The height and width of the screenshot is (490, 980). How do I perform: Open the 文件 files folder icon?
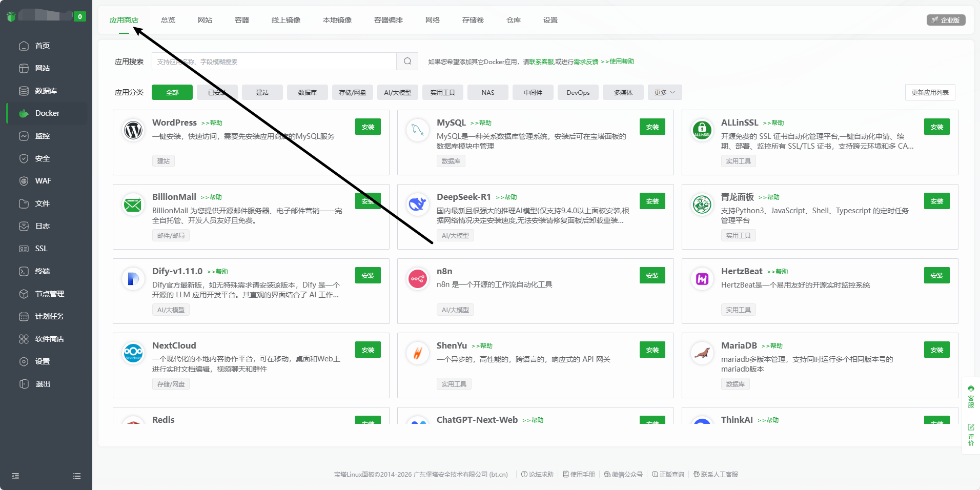pos(24,203)
